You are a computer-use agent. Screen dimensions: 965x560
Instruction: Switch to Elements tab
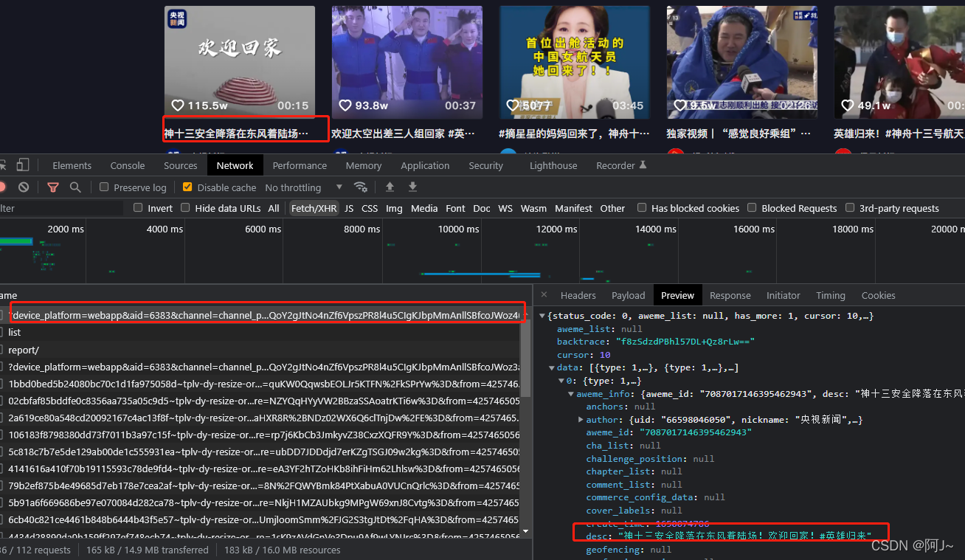tap(72, 165)
